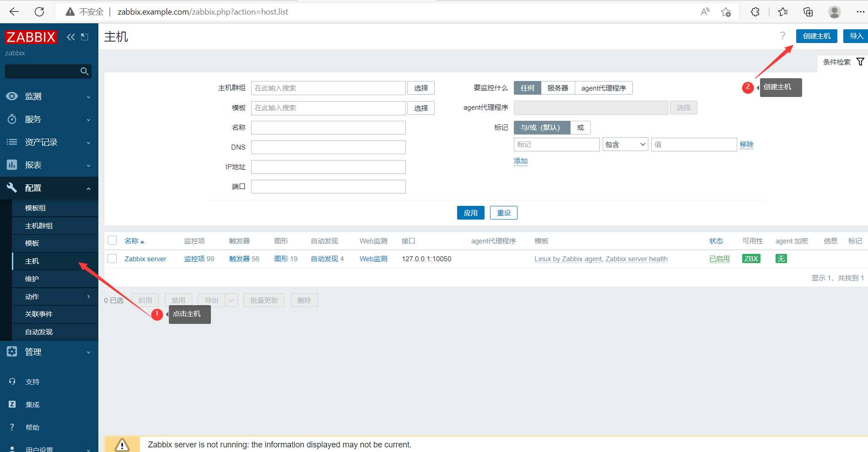Click the 导入 button

pyautogui.click(x=856, y=36)
